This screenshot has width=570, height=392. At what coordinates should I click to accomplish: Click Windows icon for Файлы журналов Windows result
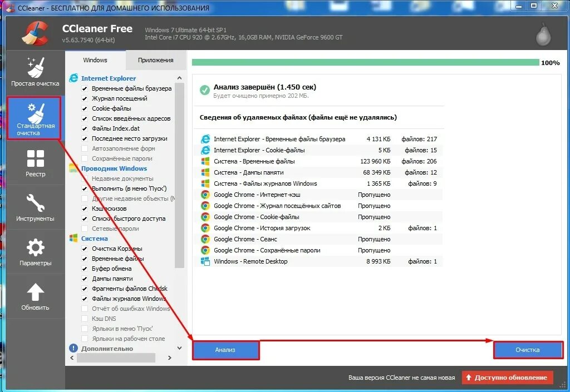pos(205,183)
